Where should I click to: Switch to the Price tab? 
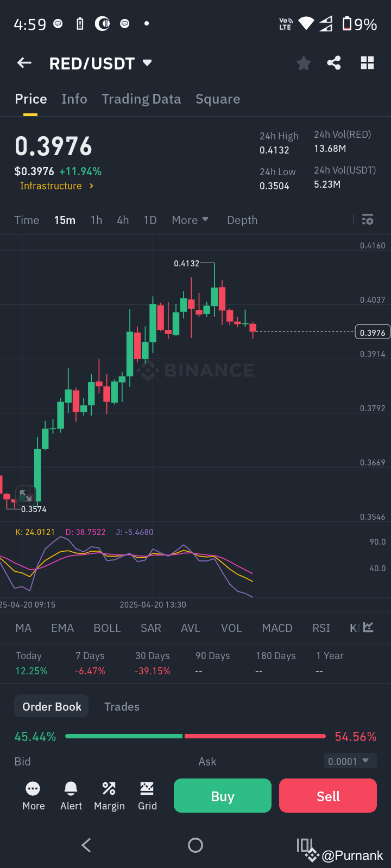point(31,99)
